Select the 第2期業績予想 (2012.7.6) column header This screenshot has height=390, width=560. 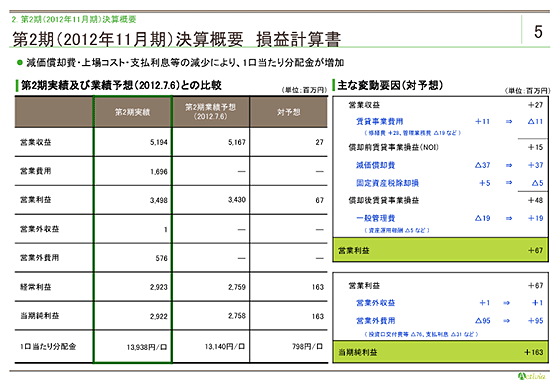click(210, 112)
